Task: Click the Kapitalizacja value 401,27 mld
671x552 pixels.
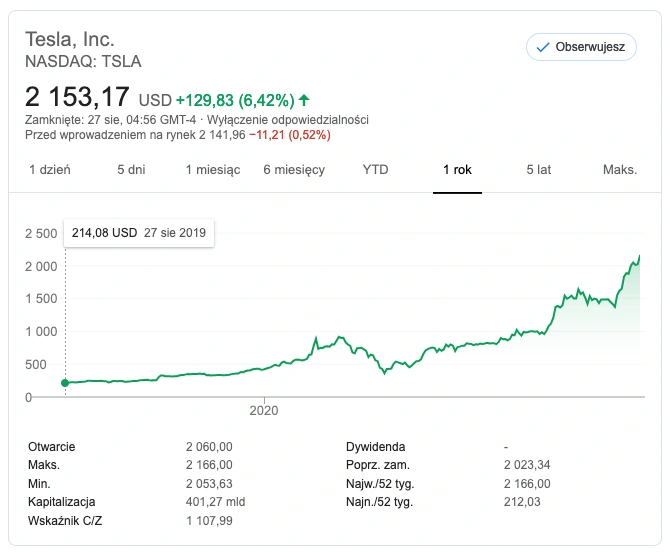Action: (215, 502)
